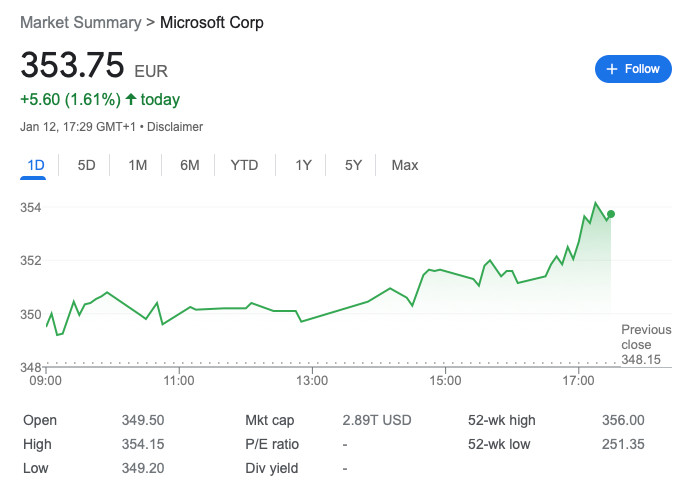Click the Open value 349.50
Viewport: 694px width, 486px height.
click(x=143, y=420)
